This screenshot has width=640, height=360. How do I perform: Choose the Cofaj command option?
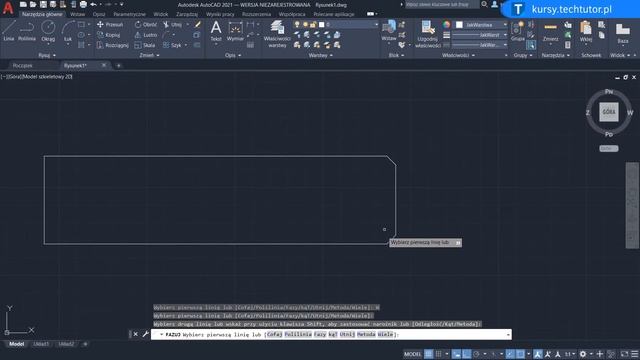point(274,334)
